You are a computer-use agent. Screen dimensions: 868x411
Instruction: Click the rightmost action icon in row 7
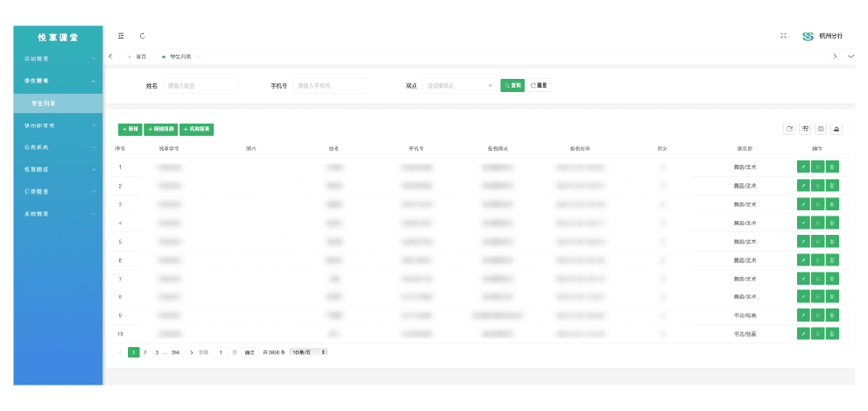[x=832, y=278]
